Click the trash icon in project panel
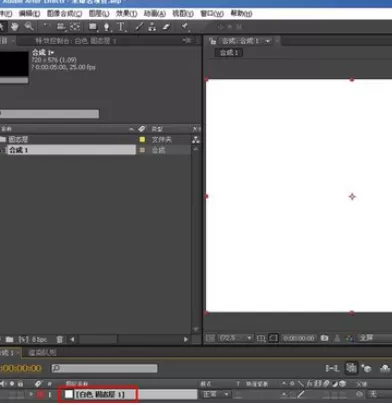This screenshot has height=405, width=392. [60, 339]
